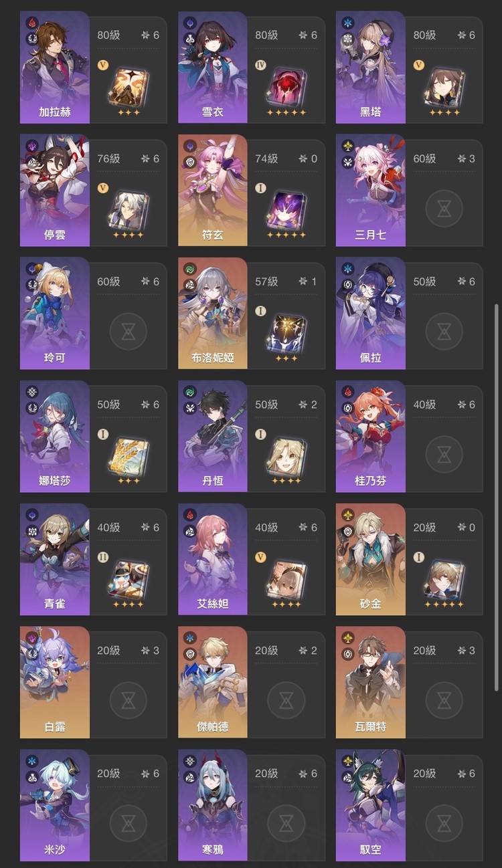Screen dimensions: 502x868
Task: Open 黑塔 character portrait
Action: pyautogui.click(x=370, y=67)
